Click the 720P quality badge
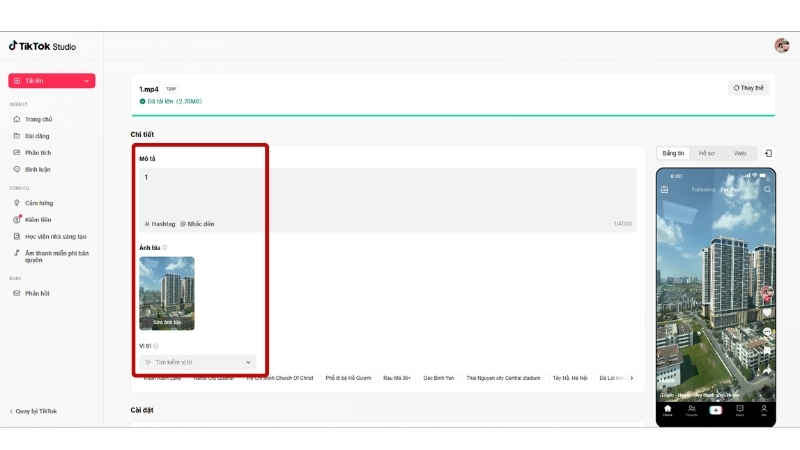This screenshot has width=800, height=450. tap(171, 89)
